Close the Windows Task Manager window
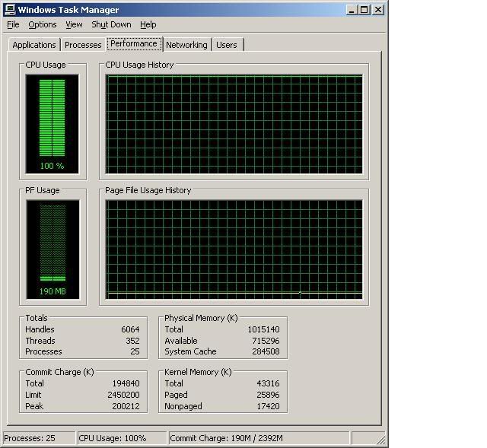The height and width of the screenshot is (448, 487). pyautogui.click(x=378, y=10)
